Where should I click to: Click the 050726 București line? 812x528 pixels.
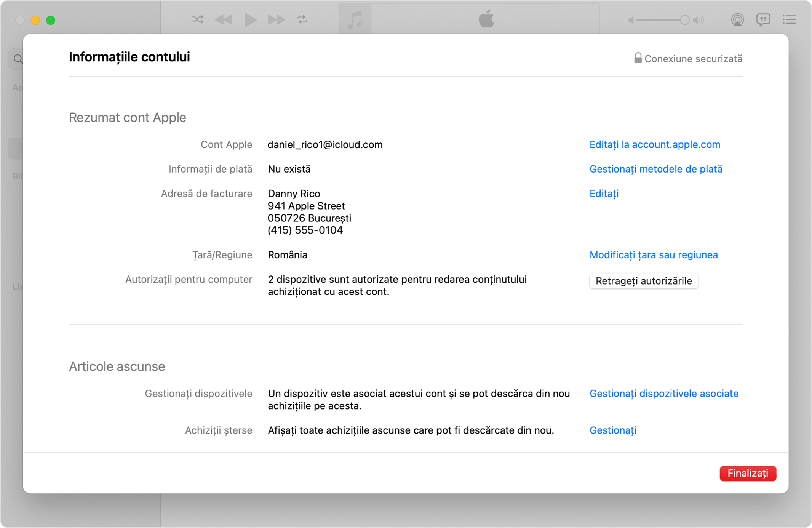click(x=309, y=218)
